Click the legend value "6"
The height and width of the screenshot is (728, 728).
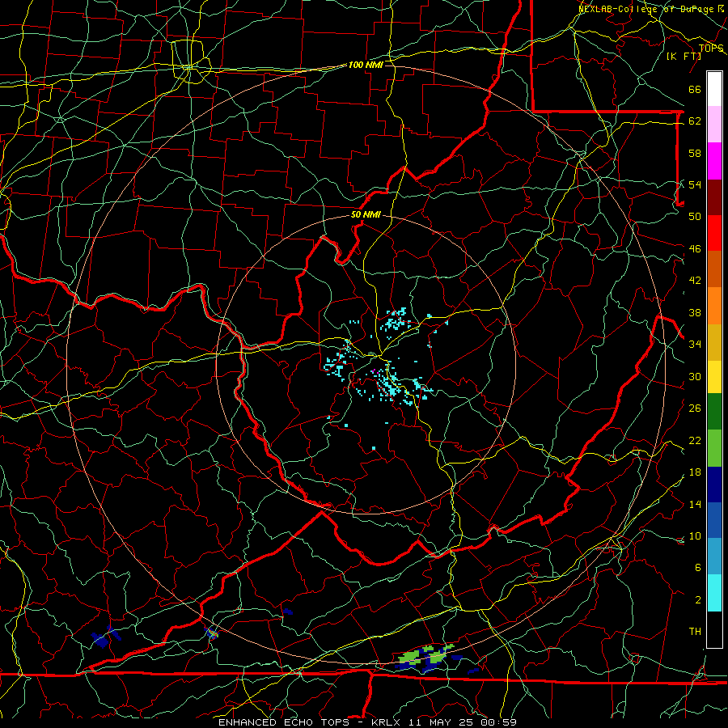pyautogui.click(x=697, y=567)
